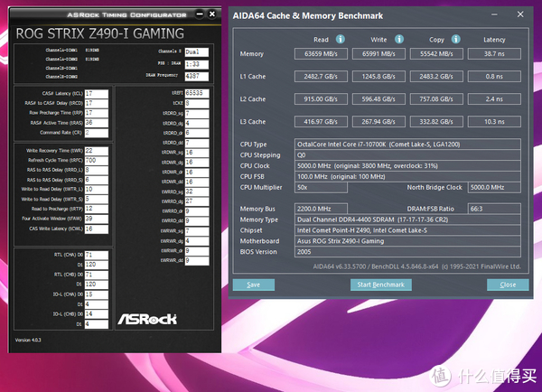Click the RTL (CHA) D0 value field
542x392 pixels.
coord(97,255)
